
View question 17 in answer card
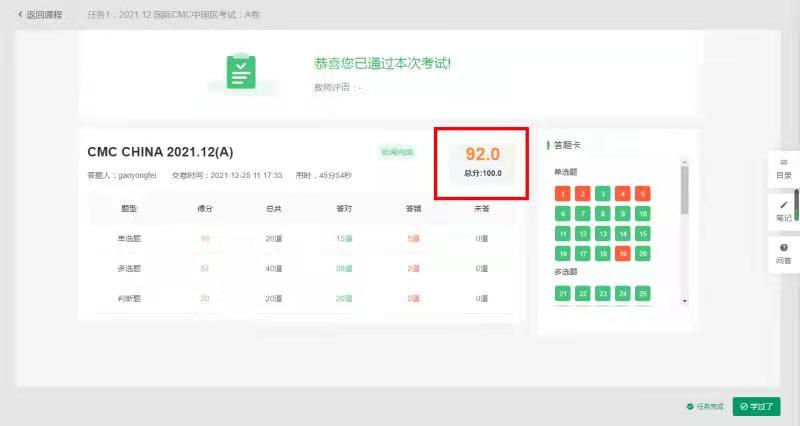[583, 254]
